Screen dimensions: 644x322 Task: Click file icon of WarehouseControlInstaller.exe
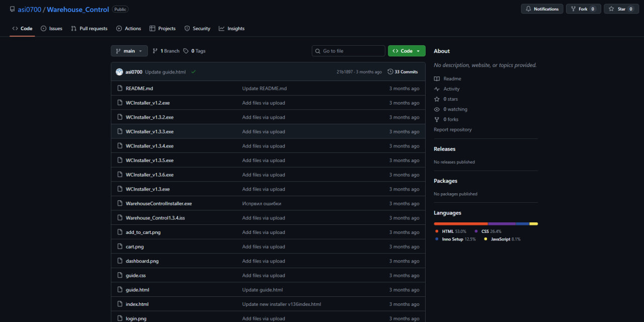click(120, 203)
